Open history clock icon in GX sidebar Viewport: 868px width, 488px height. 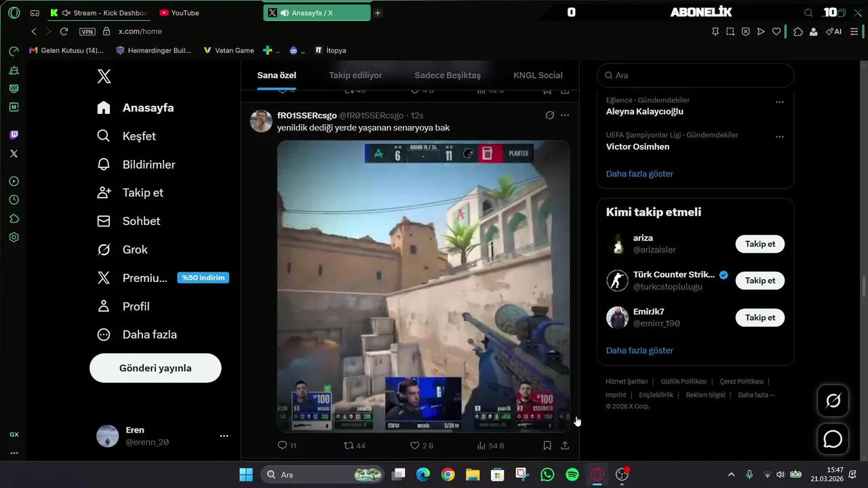[14, 200]
